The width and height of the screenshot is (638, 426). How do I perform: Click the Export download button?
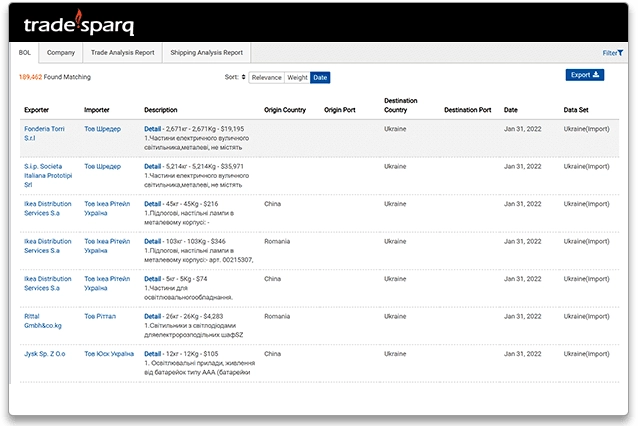tap(585, 75)
